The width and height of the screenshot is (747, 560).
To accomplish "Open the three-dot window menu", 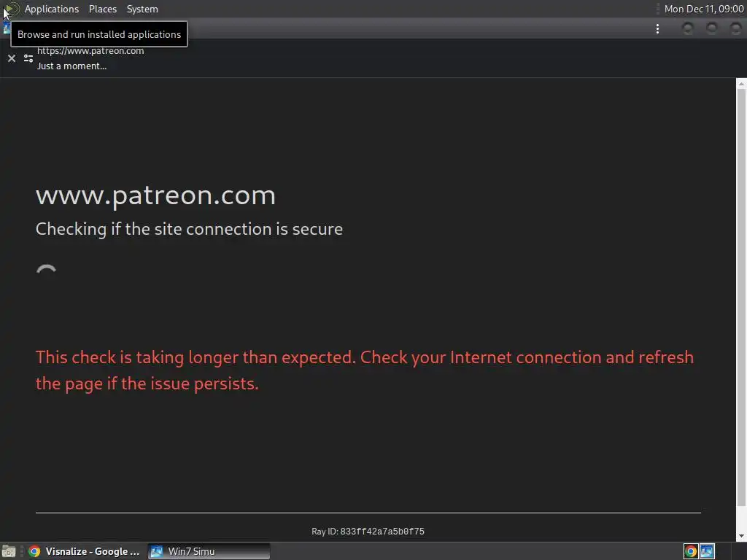I will [x=657, y=29].
